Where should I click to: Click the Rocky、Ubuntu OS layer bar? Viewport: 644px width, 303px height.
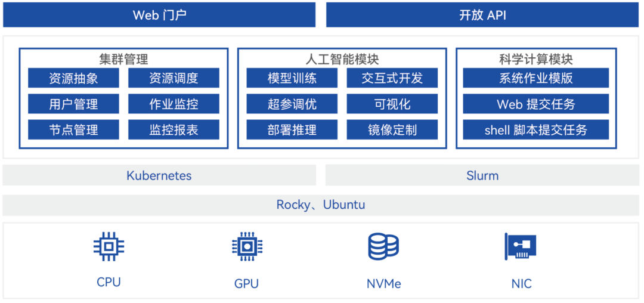[321, 205]
